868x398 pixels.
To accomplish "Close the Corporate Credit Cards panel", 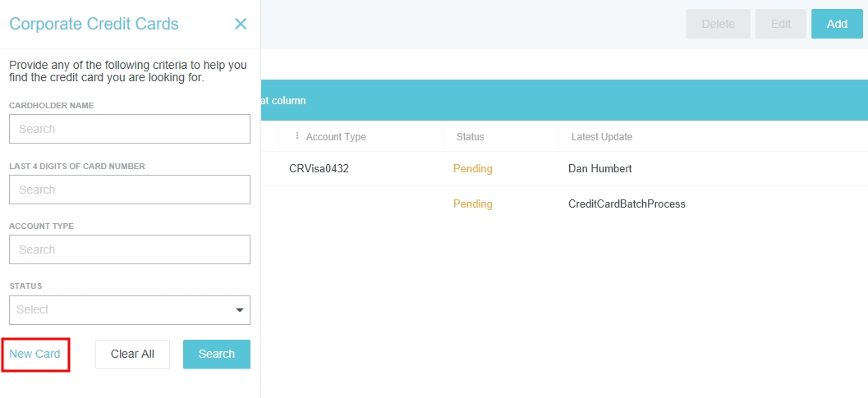I will pyautogui.click(x=241, y=24).
